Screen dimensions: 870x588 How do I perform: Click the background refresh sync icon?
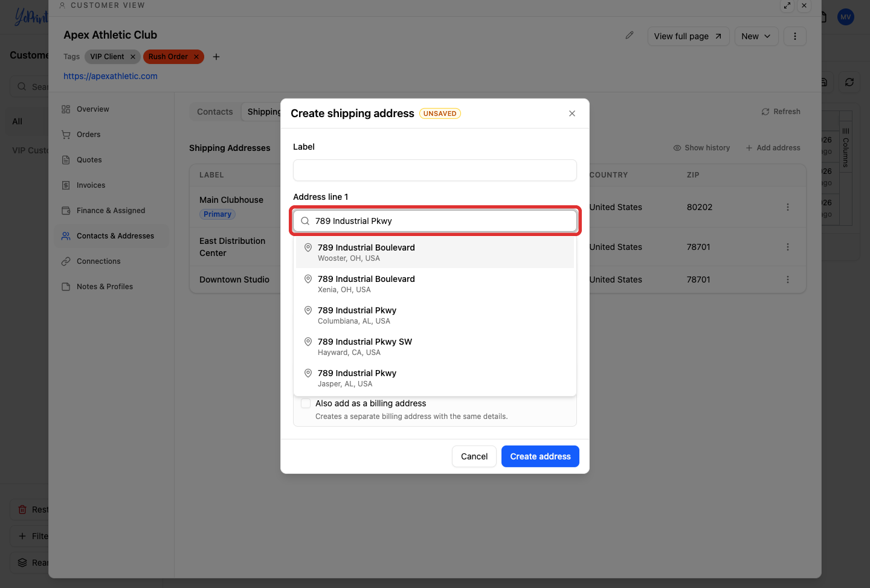click(x=849, y=82)
